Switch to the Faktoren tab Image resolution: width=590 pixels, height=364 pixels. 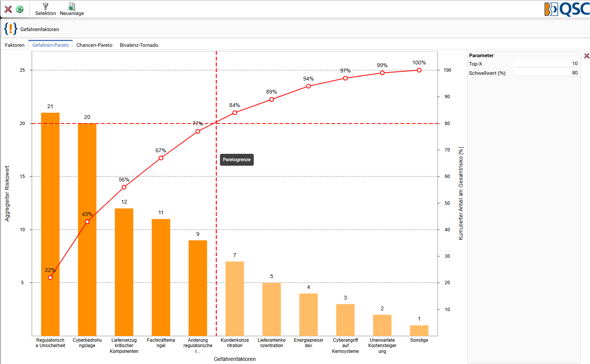[15, 45]
